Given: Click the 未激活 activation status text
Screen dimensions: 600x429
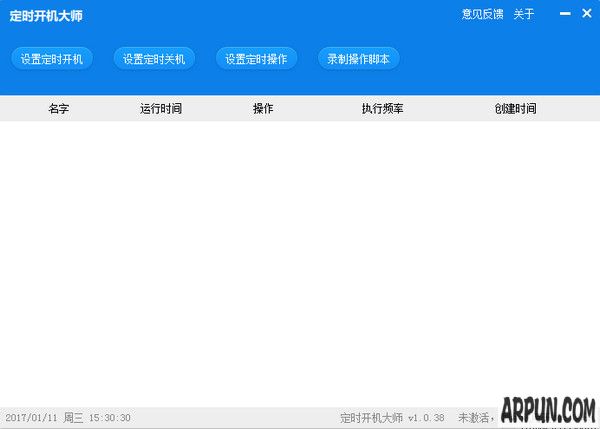Looking at the screenshot, I should point(474,418).
